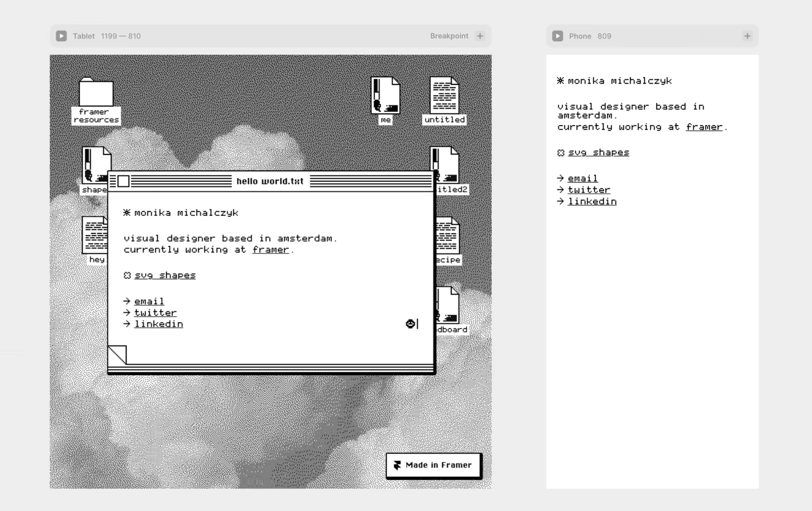This screenshot has width=812, height=511.
Task: Play the Phone breakpoint preview
Action: [557, 36]
